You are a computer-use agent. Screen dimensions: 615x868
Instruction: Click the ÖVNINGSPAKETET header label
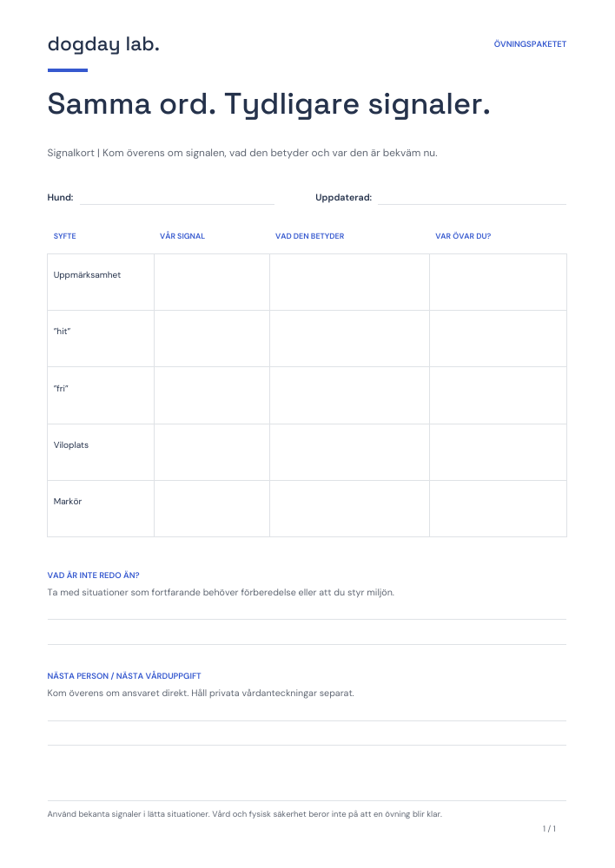point(530,43)
